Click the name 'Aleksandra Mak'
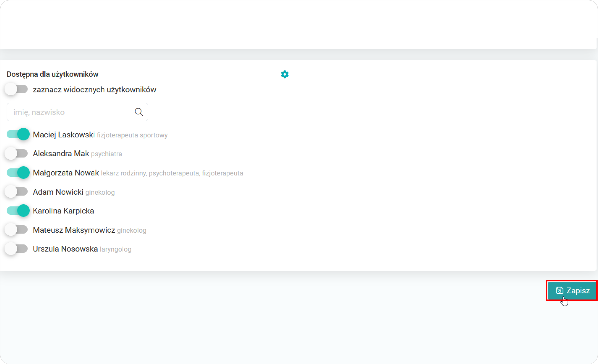Image resolution: width=598 pixels, height=364 pixels. (x=61, y=153)
